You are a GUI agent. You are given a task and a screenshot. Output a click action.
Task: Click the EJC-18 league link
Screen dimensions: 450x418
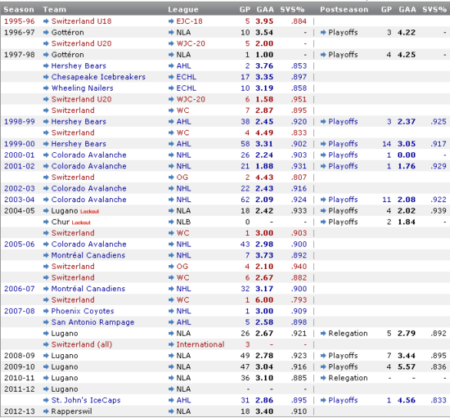pos(189,21)
